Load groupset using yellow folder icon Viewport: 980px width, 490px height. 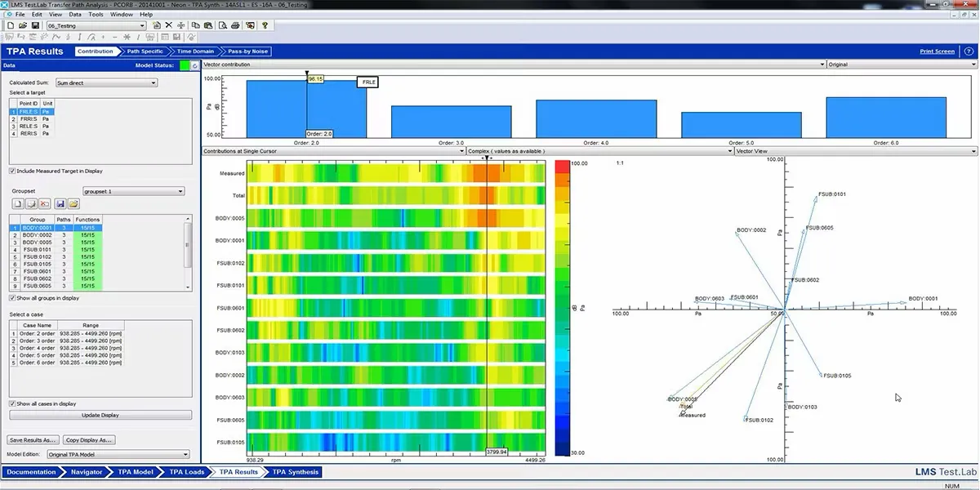pyautogui.click(x=73, y=203)
